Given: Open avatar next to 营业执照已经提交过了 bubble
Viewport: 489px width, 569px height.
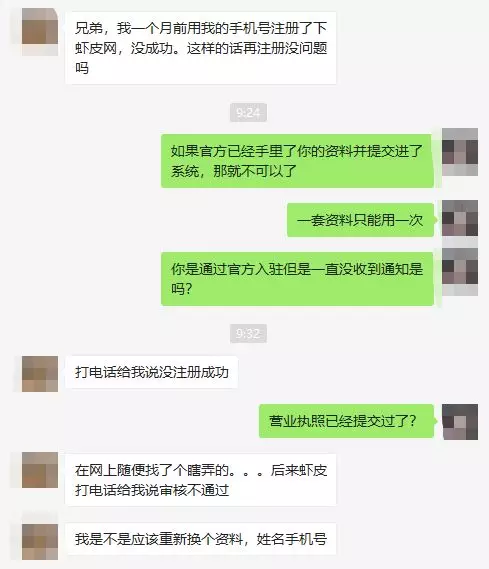Looking at the screenshot, I should pyautogui.click(x=460, y=422).
